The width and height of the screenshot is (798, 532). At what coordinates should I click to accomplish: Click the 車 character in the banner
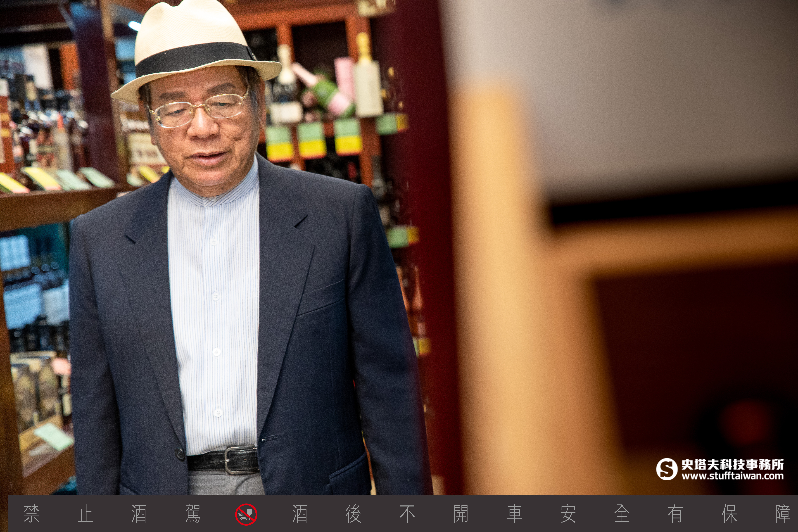[x=515, y=514]
